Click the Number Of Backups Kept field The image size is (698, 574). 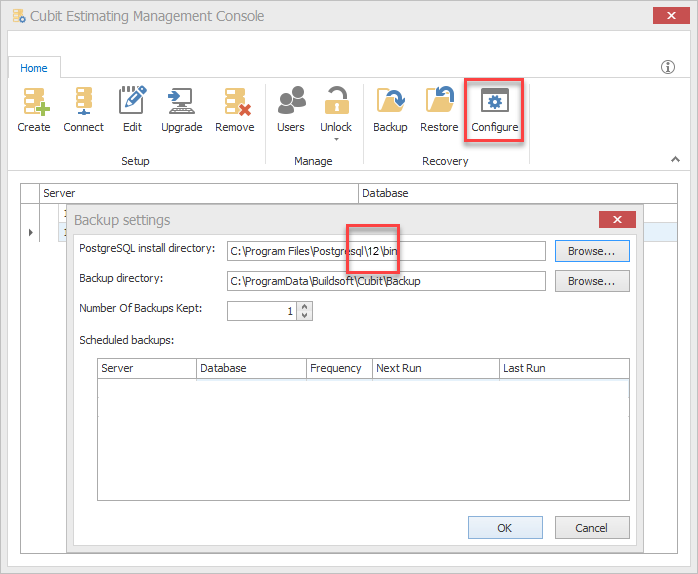tap(262, 311)
